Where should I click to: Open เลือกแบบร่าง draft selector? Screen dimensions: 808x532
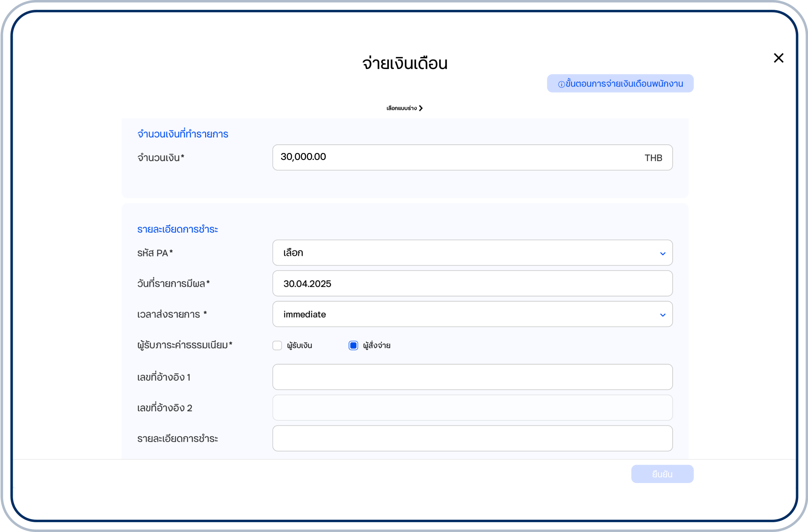click(402, 108)
